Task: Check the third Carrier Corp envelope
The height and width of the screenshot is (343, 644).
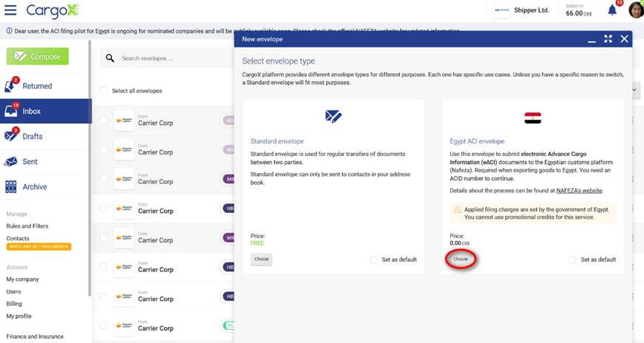Action: click(x=104, y=179)
